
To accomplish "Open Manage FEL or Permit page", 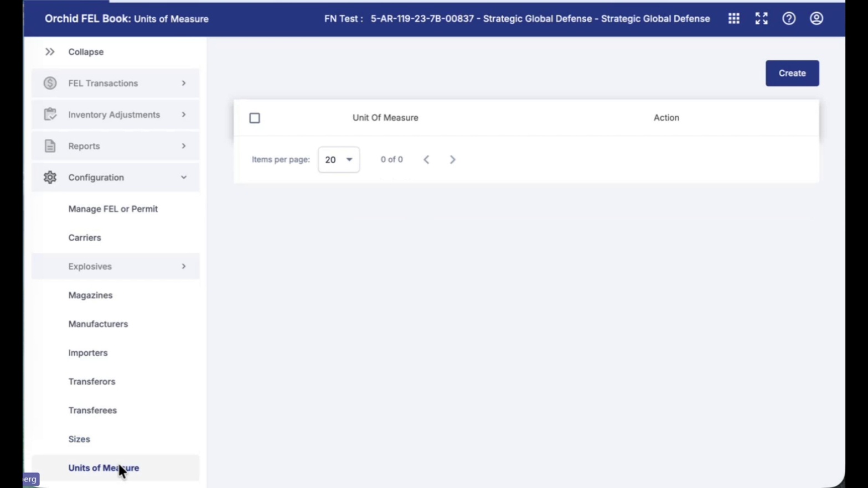I will click(x=113, y=209).
